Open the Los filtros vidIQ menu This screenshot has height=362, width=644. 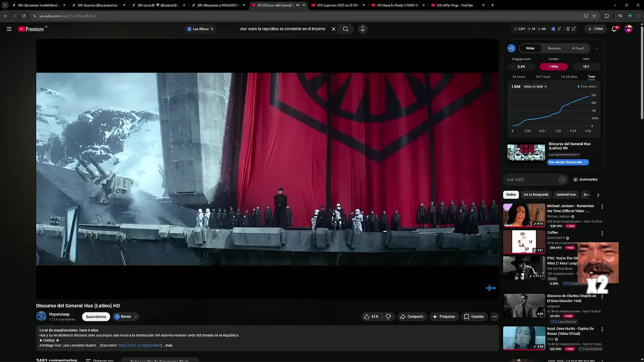(200, 29)
